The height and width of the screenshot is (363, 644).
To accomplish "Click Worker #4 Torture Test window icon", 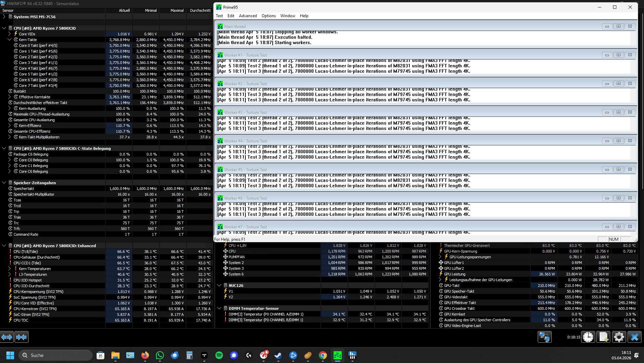I will click(220, 141).
